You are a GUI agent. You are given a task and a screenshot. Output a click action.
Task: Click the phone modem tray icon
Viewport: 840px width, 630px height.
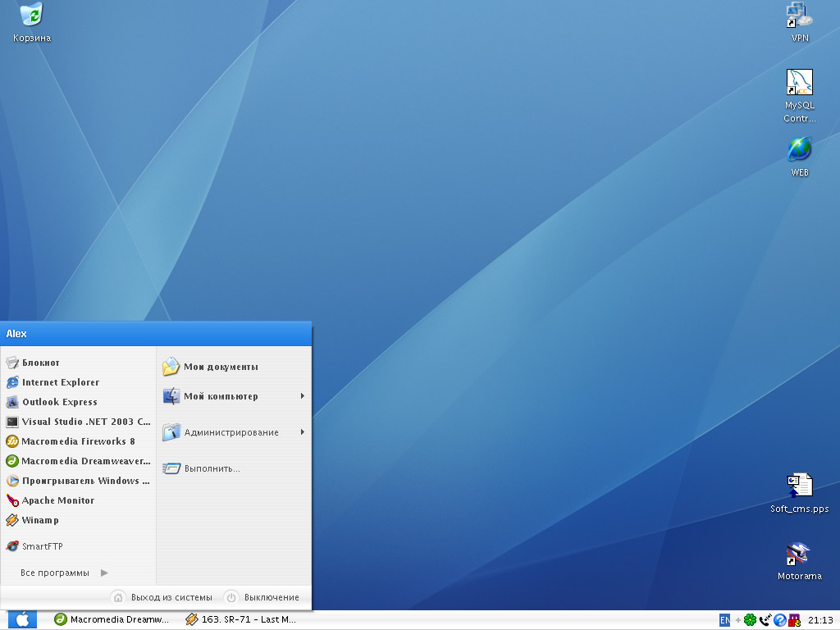765,620
